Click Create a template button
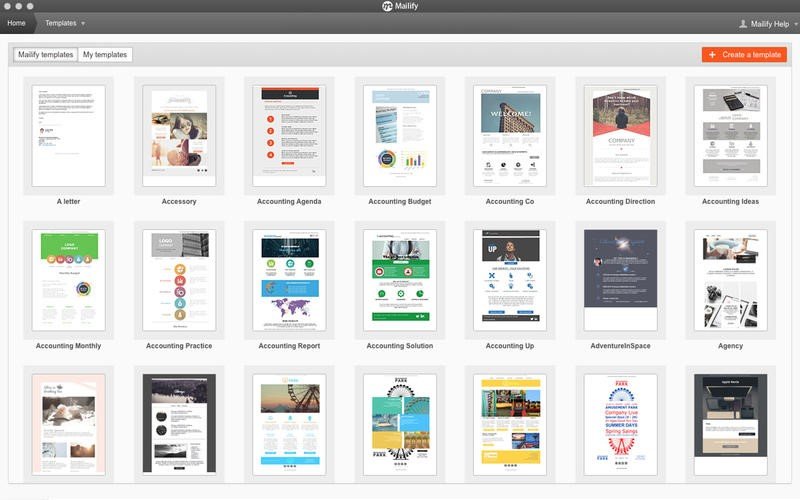This screenshot has width=800, height=500. [x=744, y=55]
